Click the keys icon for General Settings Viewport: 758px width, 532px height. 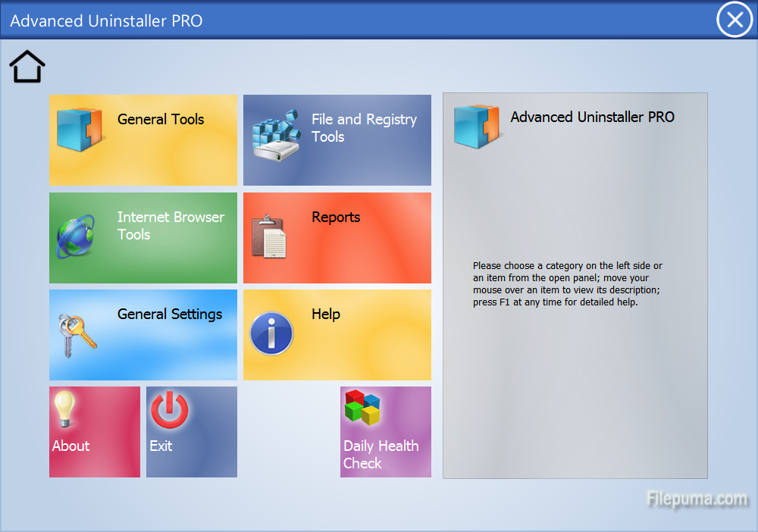pos(77,334)
